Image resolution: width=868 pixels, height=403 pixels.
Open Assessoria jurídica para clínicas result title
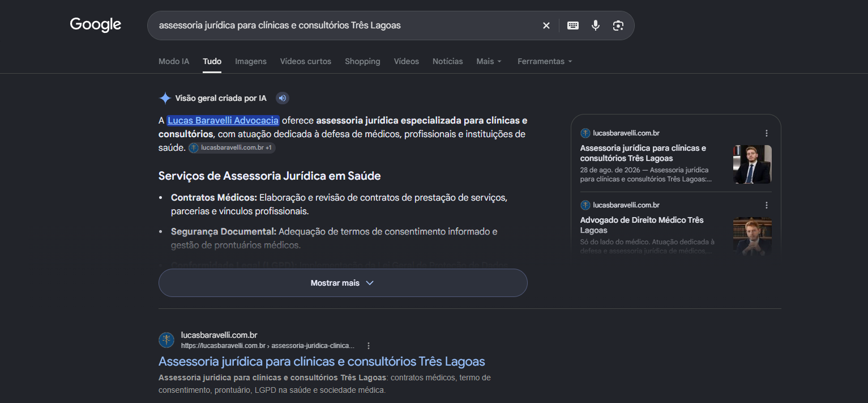322,362
